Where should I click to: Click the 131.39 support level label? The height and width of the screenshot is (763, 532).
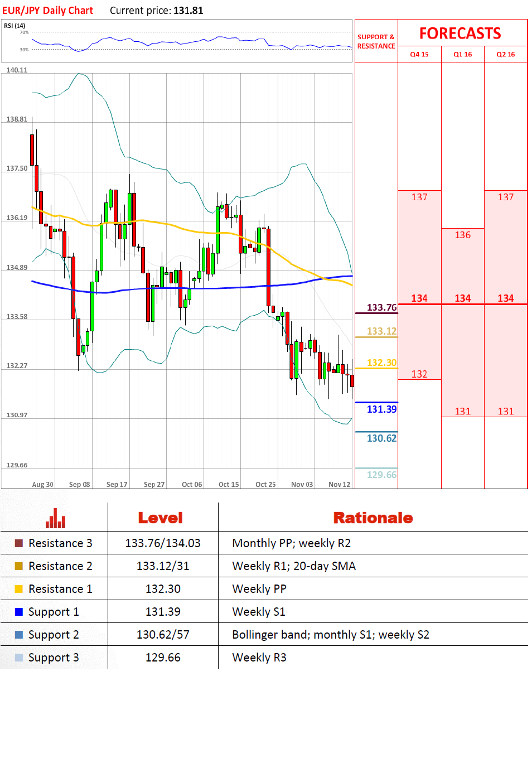(x=382, y=409)
